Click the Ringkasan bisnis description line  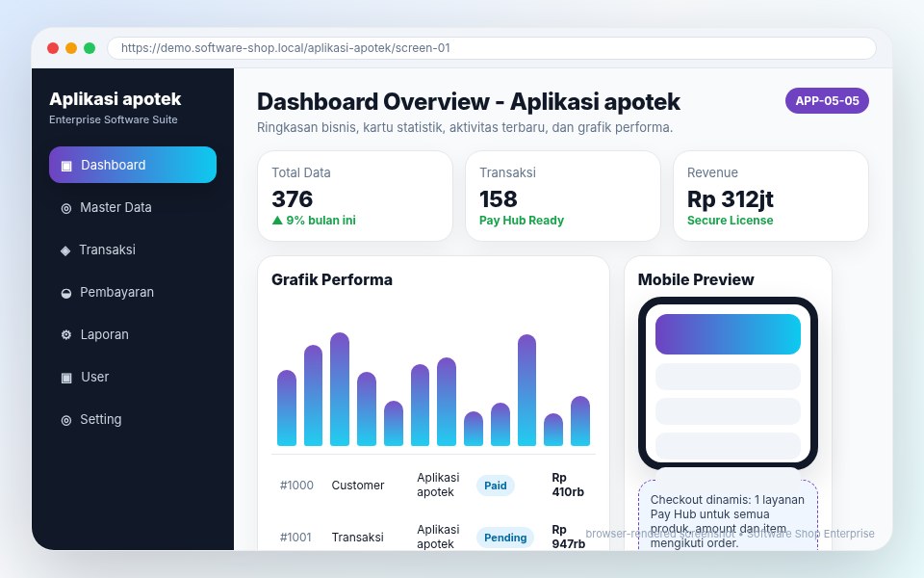click(464, 127)
